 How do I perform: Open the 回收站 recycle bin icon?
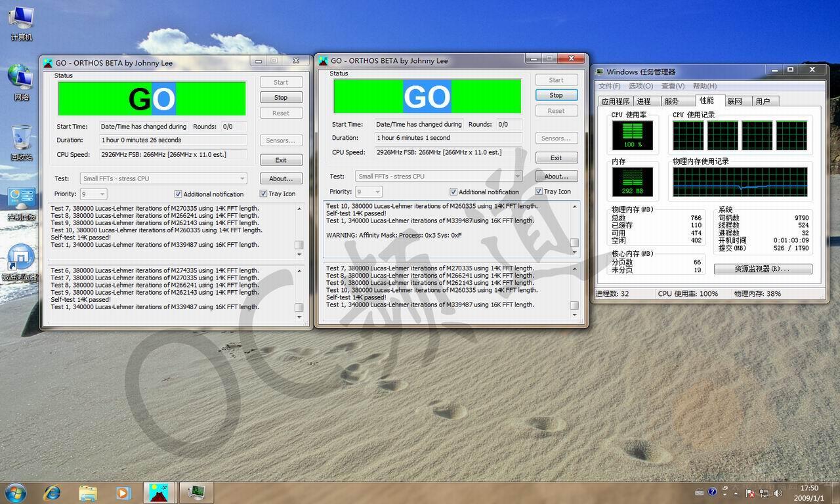(x=21, y=142)
